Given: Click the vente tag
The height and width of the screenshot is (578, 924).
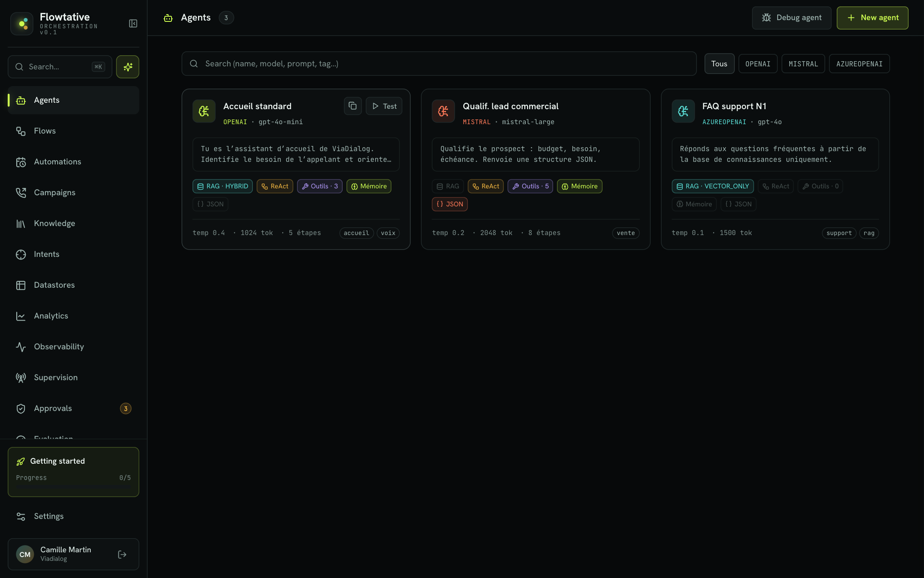Looking at the screenshot, I should 626,233.
